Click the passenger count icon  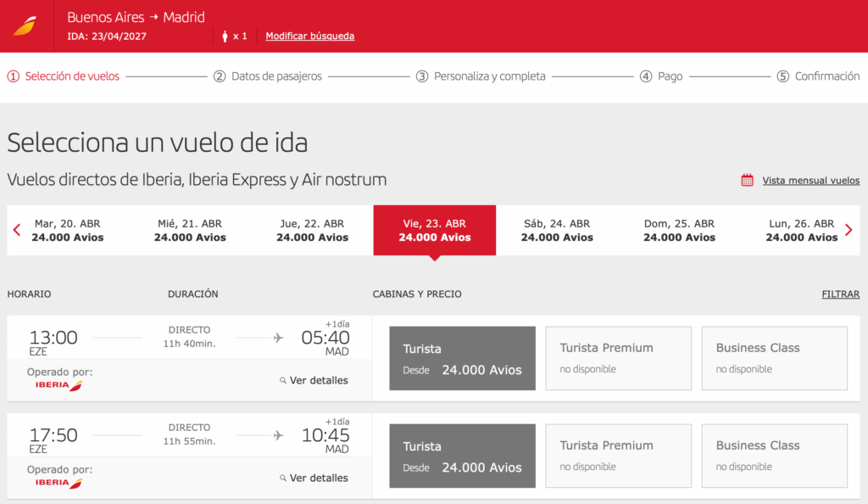225,36
